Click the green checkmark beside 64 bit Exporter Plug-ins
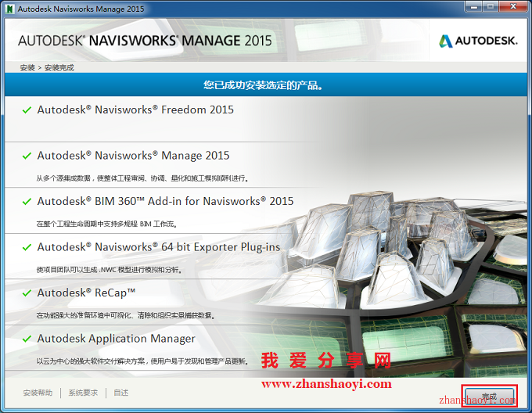 27,247
